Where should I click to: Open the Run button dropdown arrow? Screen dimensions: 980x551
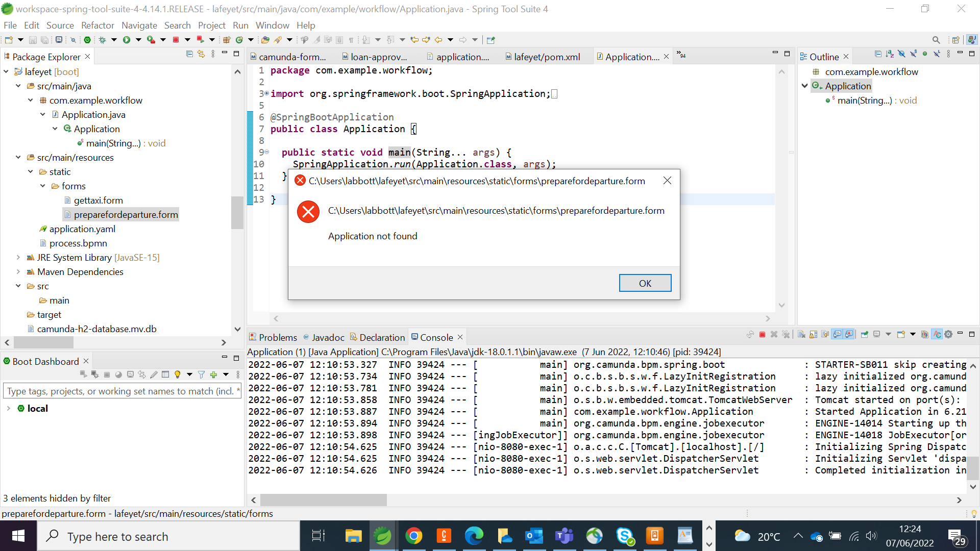click(138, 40)
